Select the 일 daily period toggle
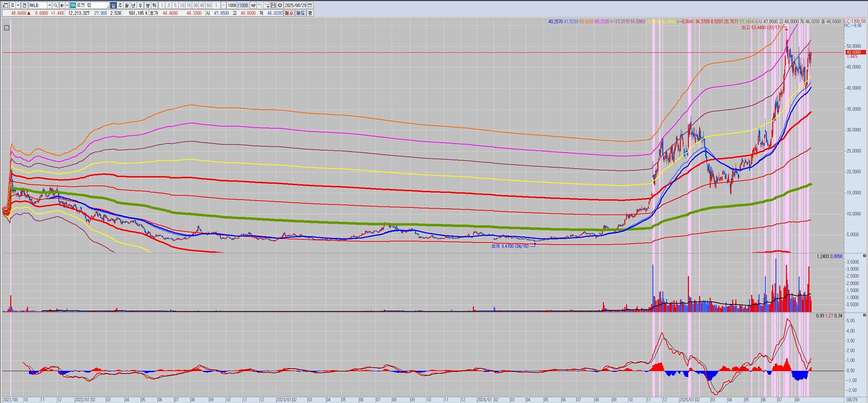Viewport: 868px width, 403px height. tap(113, 5)
